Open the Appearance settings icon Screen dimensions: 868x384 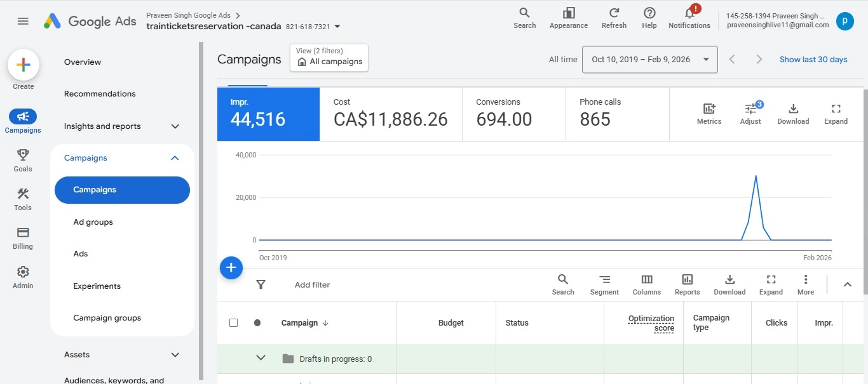(568, 13)
